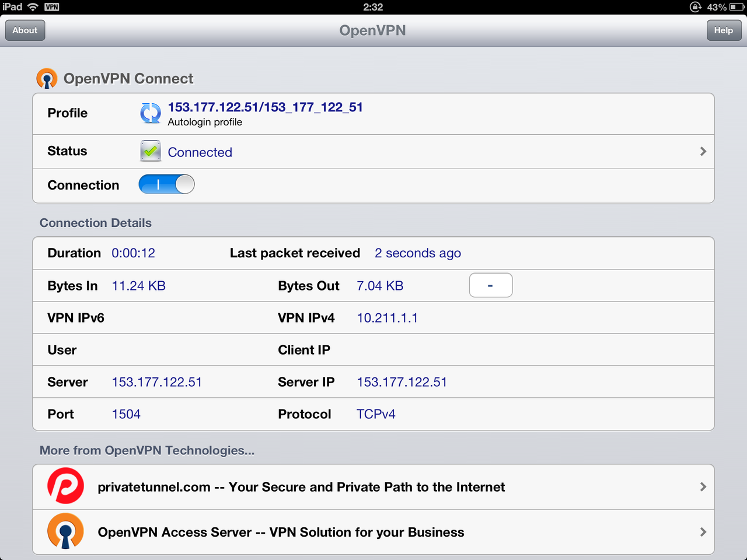Tap the VPN badge in status bar
The height and width of the screenshot is (560, 747).
(52, 7)
